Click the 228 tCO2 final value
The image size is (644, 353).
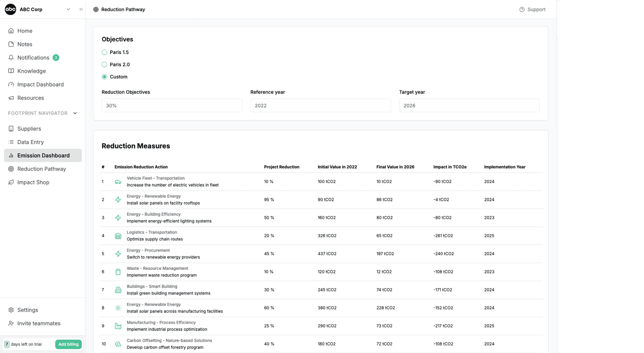386,308
